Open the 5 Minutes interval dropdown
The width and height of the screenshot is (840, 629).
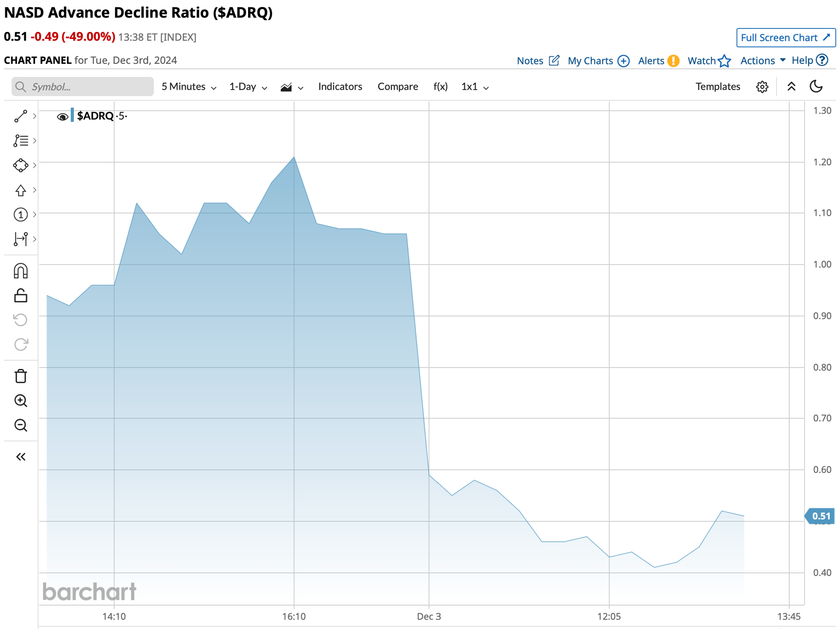(189, 87)
